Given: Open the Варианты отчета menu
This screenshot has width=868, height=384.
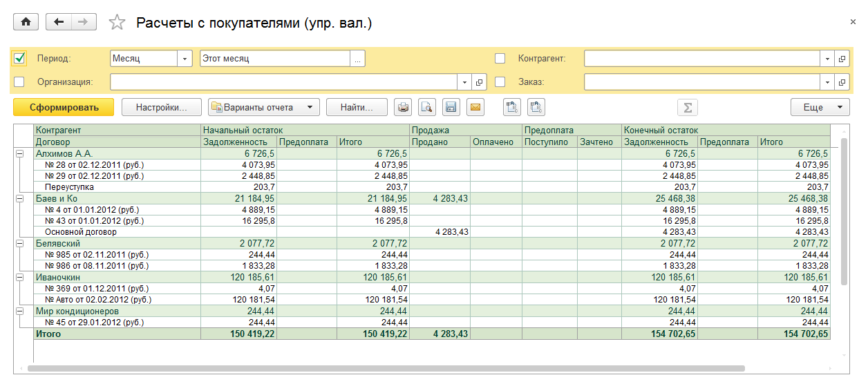Looking at the screenshot, I should pos(264,107).
